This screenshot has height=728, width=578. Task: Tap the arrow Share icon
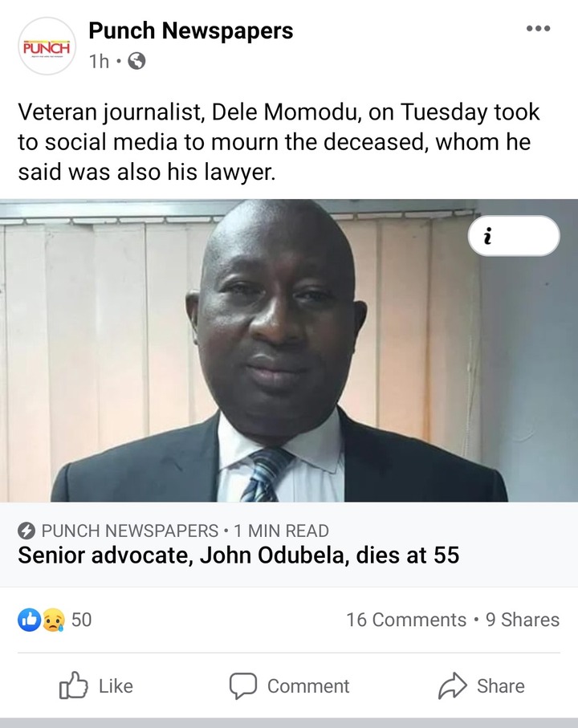click(x=452, y=685)
